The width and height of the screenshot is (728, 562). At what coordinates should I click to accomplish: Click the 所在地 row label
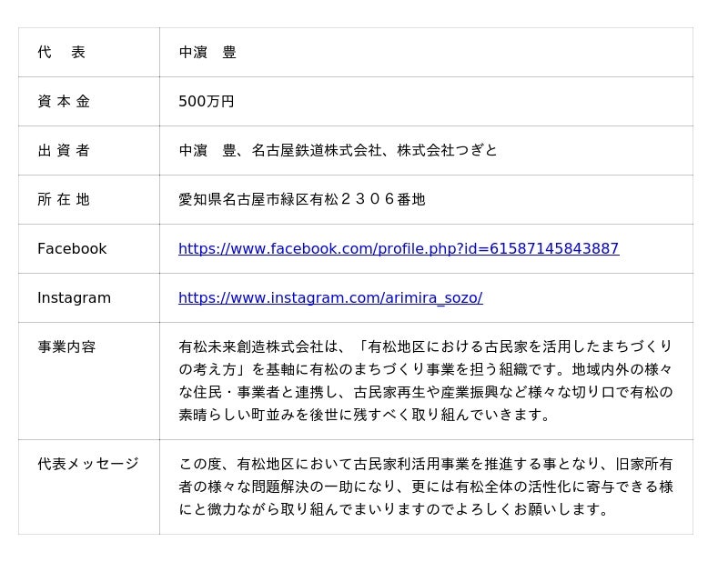(x=64, y=199)
